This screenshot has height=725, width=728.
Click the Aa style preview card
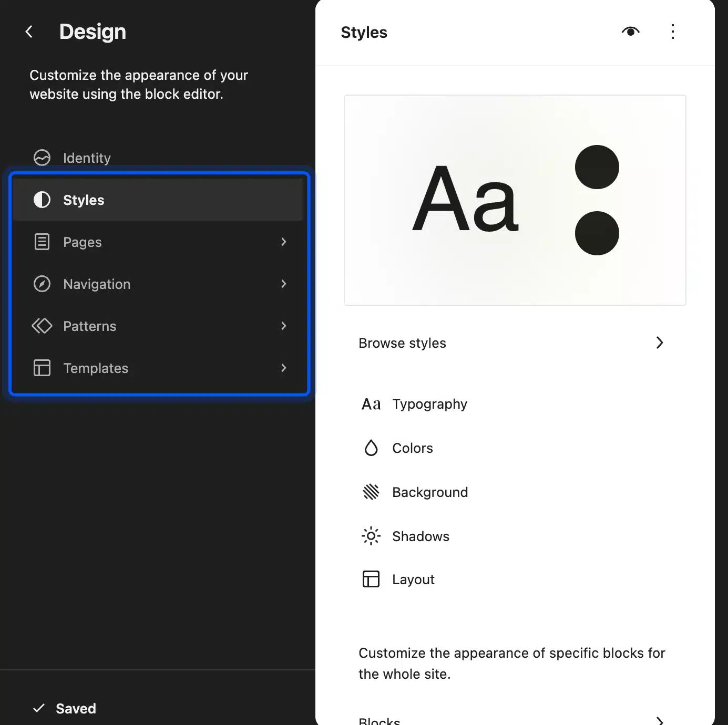pyautogui.click(x=515, y=200)
